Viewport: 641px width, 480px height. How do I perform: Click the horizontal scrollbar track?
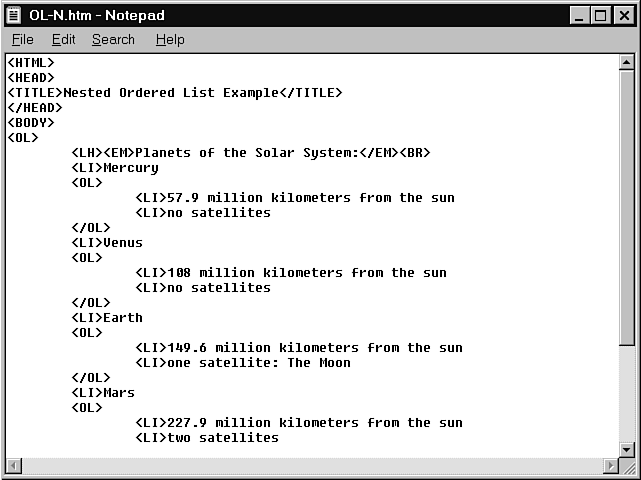(313, 465)
